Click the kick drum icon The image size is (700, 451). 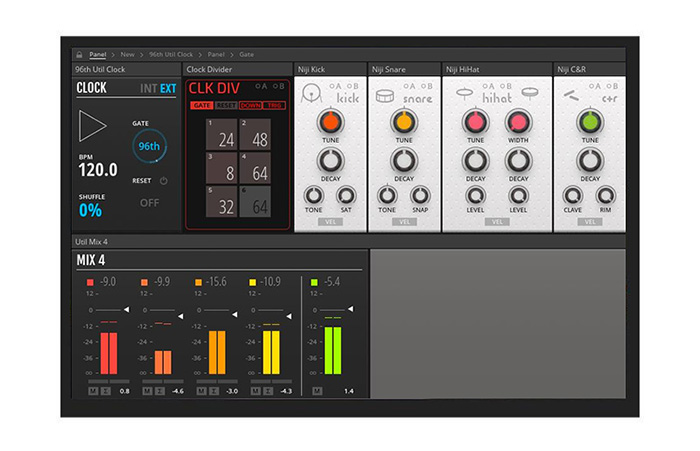[311, 96]
